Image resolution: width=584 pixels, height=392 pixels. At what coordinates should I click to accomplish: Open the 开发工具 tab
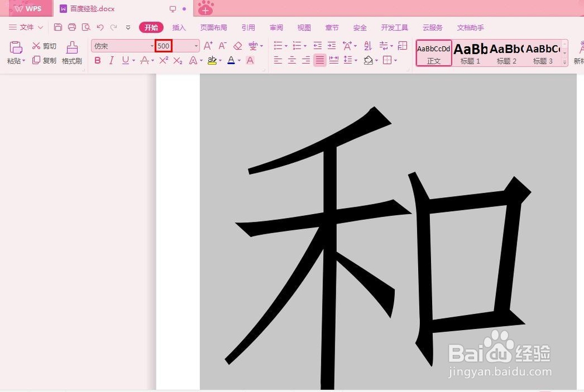coord(394,27)
